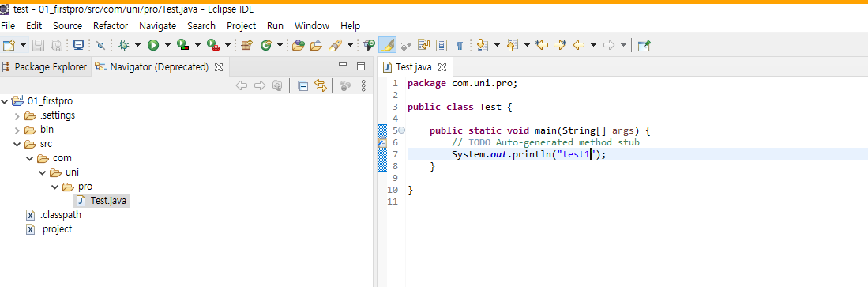The height and width of the screenshot is (287, 868).
Task: Collapse the uni folder
Action: tap(43, 172)
